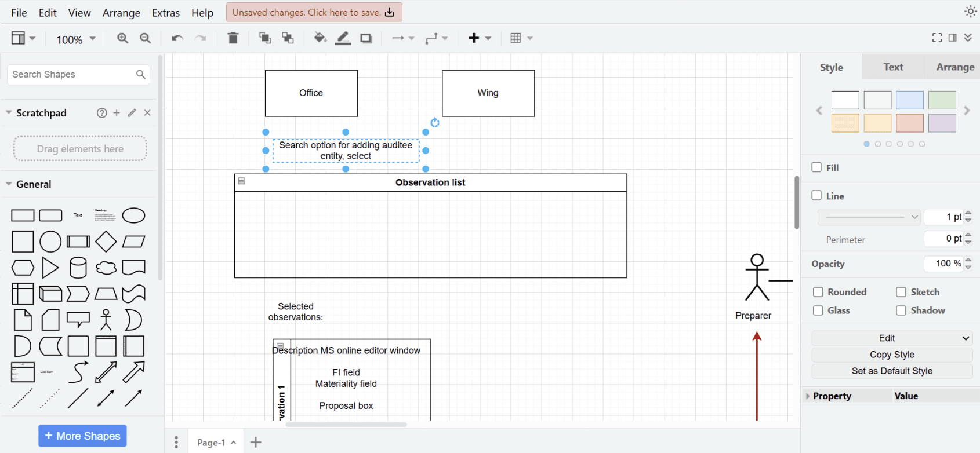Viewport: 980px width, 453px height.
Task: Open the view layout dropdown
Action: 23,38
